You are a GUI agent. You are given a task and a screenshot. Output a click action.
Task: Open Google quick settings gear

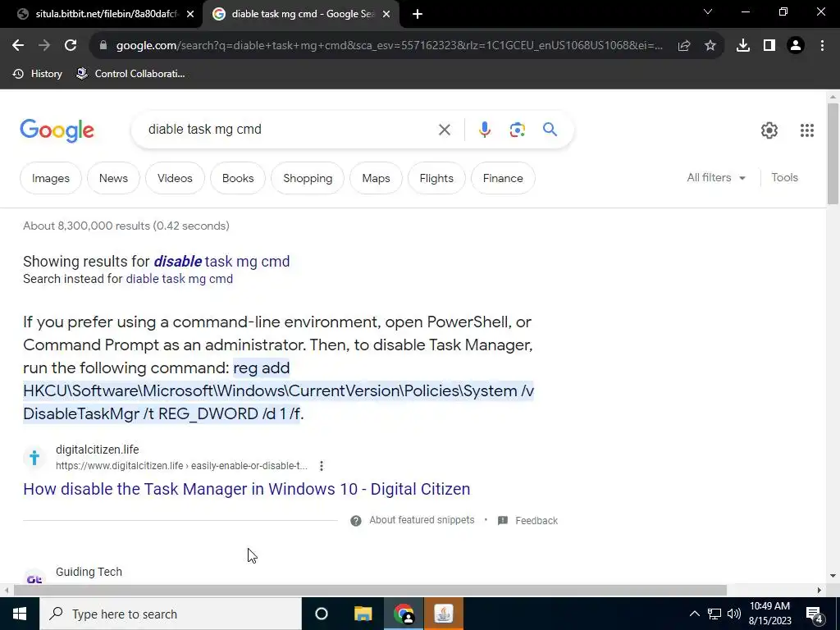pos(769,130)
